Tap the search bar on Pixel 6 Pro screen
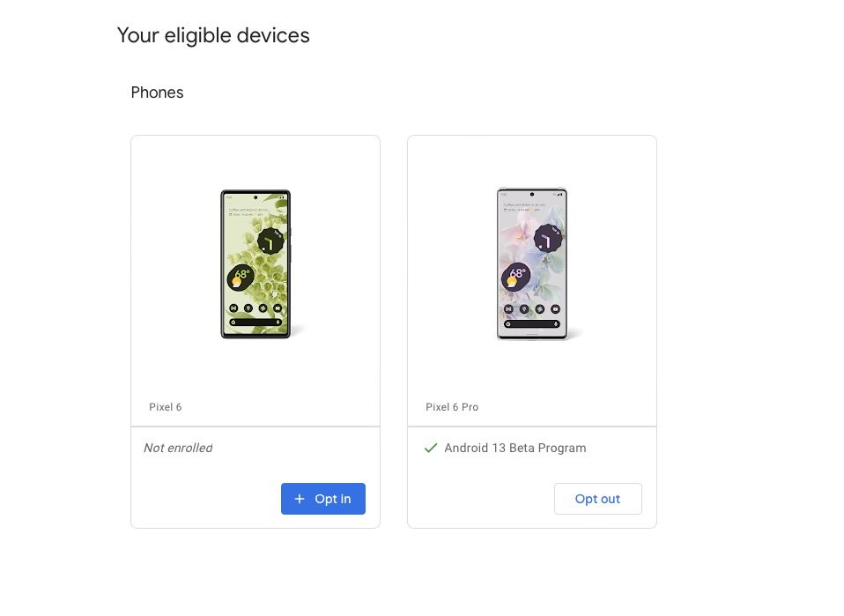 532,323
